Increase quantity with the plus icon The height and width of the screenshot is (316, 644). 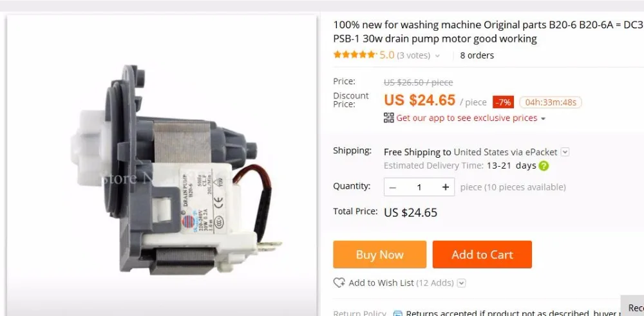[446, 187]
